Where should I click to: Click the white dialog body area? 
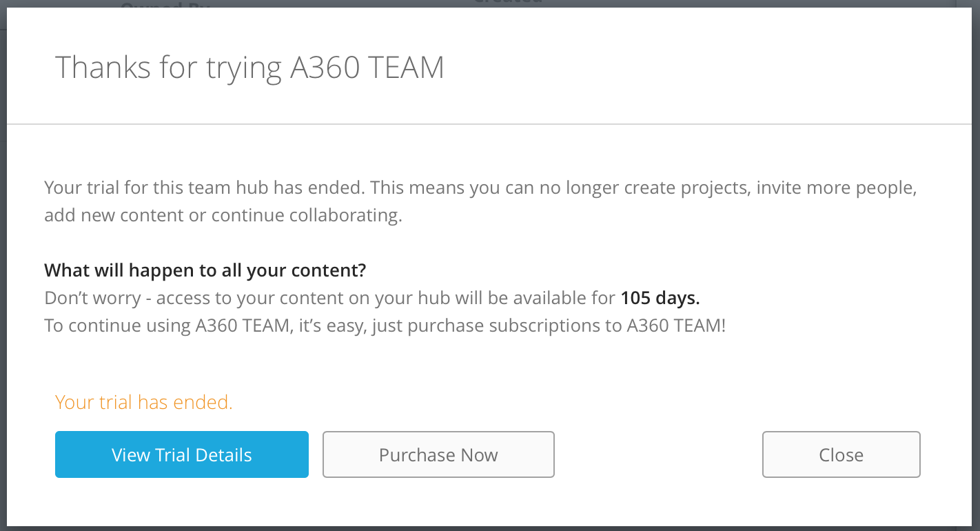point(482,365)
